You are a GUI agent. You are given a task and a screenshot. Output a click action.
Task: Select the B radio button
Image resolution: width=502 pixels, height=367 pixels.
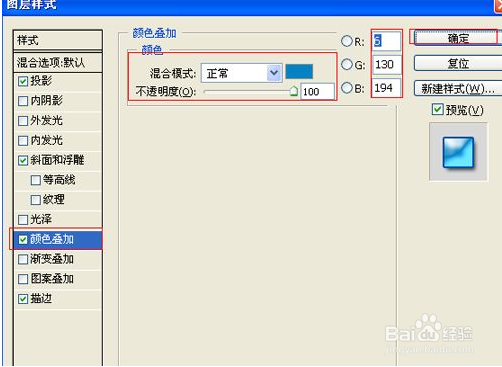[x=347, y=88]
